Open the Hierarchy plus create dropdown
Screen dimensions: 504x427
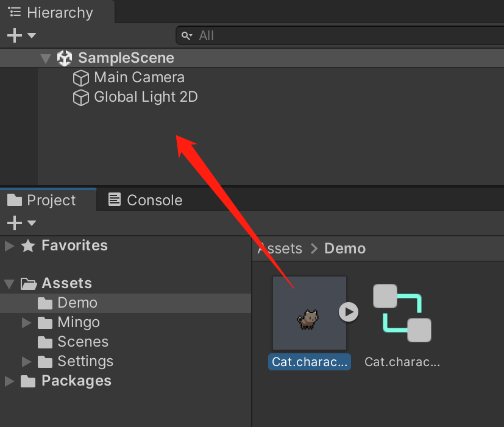click(x=21, y=35)
